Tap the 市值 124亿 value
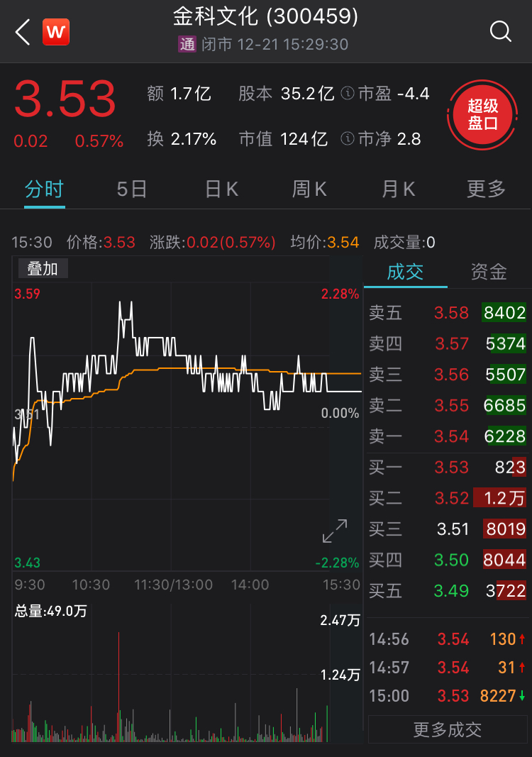 point(284,139)
